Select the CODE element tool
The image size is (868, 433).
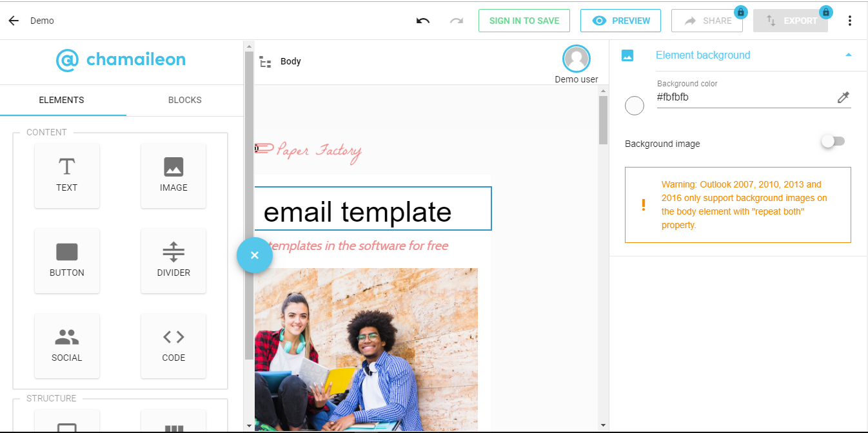[173, 345]
